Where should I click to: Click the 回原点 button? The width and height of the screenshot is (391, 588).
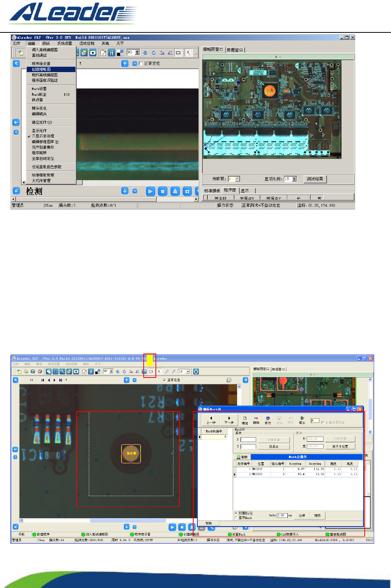[274, 447]
